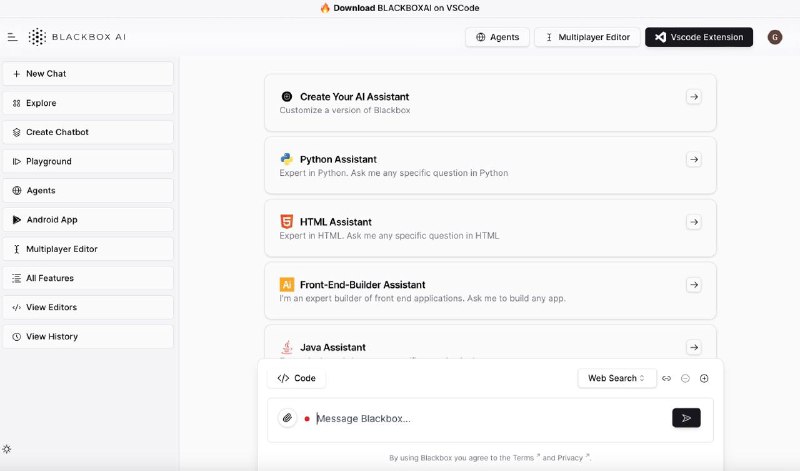Toggle the theme sun icon at bottom left

coord(7,449)
